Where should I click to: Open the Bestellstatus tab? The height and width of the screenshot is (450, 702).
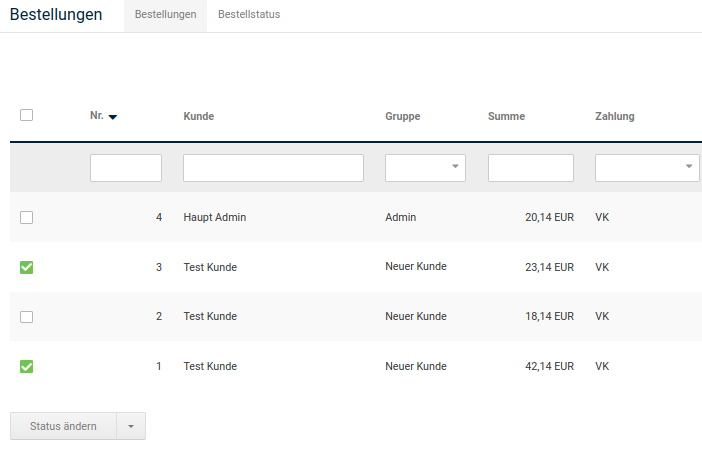(x=249, y=15)
